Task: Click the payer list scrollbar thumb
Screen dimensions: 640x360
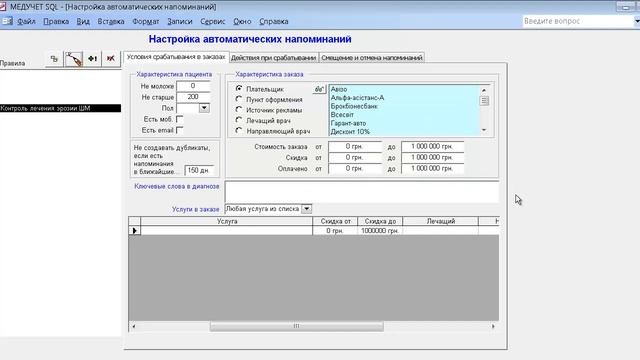Action: (x=484, y=101)
